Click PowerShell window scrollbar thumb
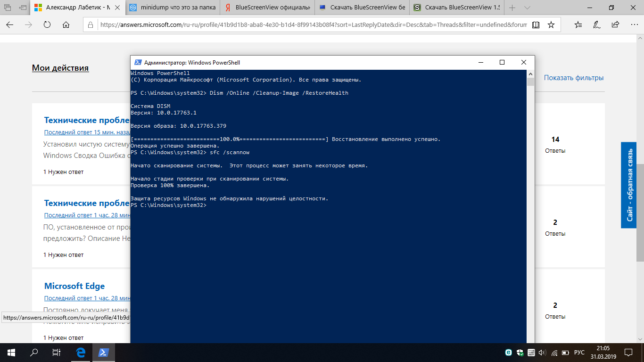This screenshot has height=362, width=644. tap(531, 82)
